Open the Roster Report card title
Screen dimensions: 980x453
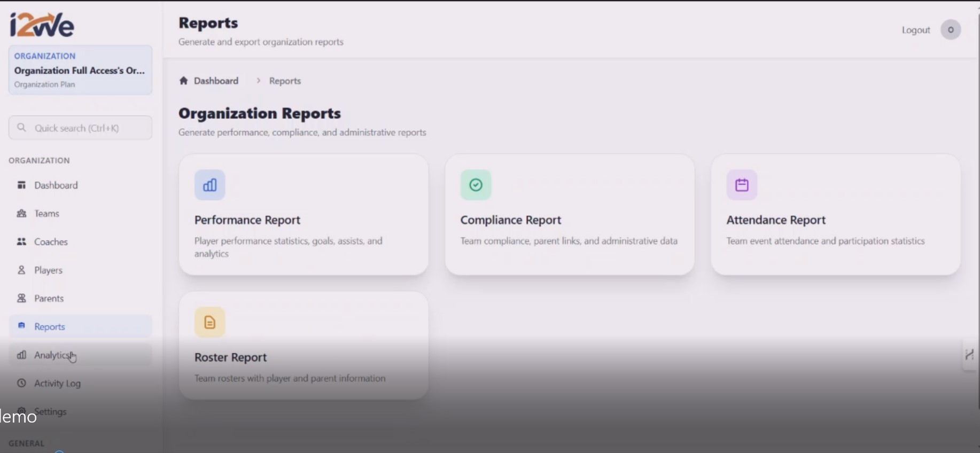tap(230, 357)
